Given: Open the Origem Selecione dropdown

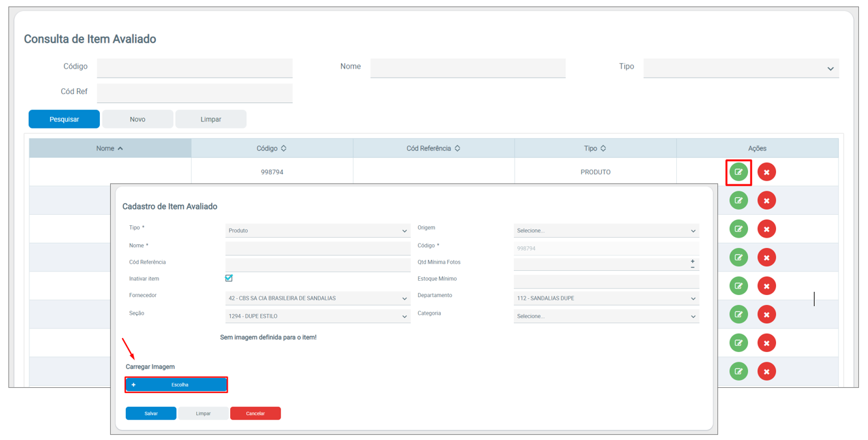Looking at the screenshot, I should 606,230.
